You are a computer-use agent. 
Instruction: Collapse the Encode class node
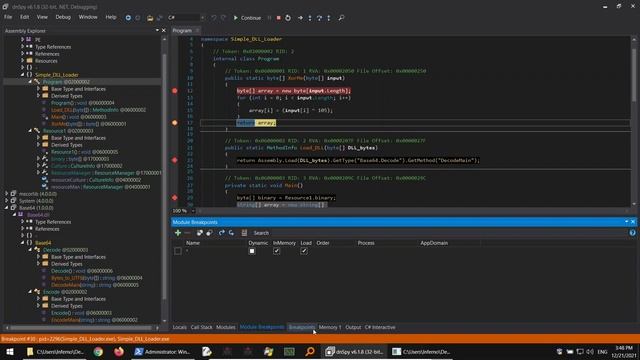pos(30,292)
